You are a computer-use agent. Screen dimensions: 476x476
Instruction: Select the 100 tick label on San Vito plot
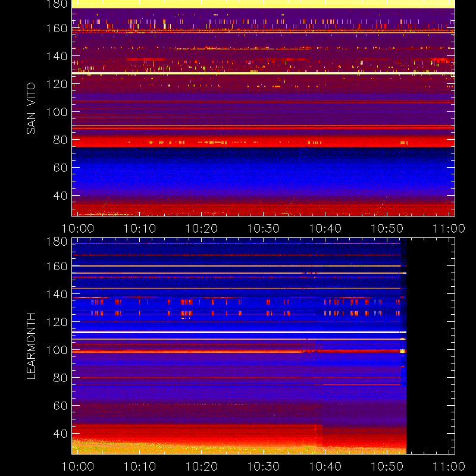(57, 112)
